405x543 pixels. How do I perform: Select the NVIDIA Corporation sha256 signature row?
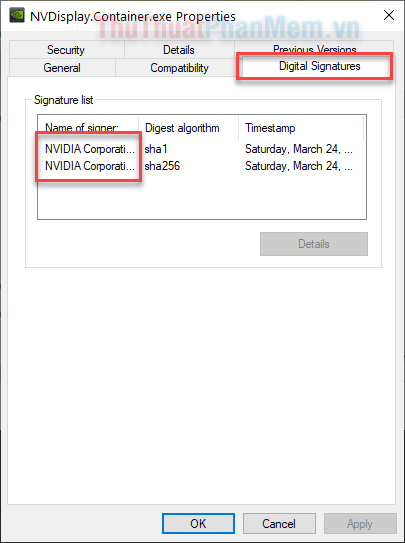(x=199, y=166)
